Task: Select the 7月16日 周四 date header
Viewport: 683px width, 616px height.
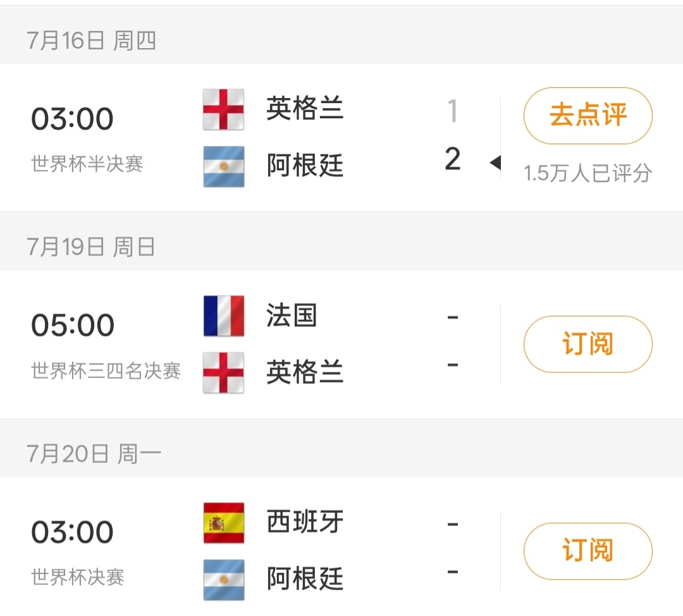Action: pos(91,40)
